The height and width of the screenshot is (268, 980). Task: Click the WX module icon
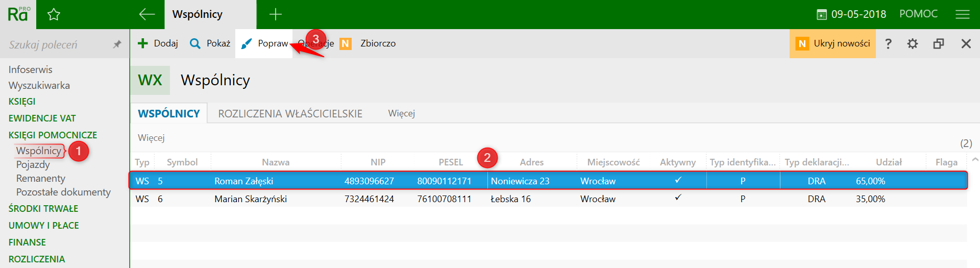click(x=150, y=80)
